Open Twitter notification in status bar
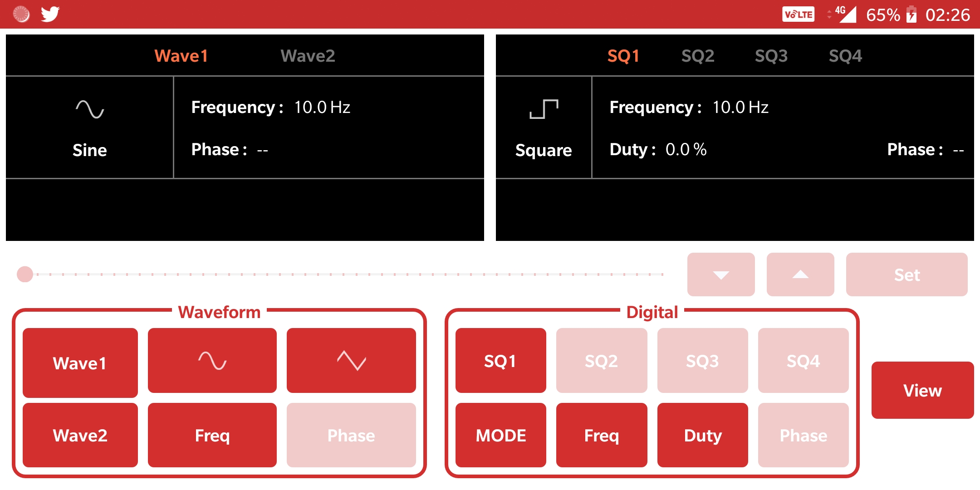 (50, 14)
